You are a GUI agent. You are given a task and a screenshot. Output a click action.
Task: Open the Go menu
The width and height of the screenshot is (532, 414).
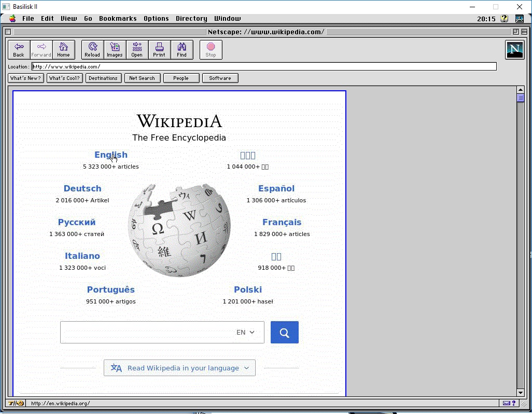[88, 19]
